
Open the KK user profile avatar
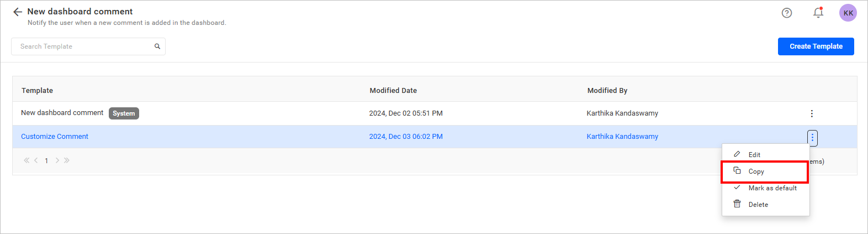coord(848,13)
